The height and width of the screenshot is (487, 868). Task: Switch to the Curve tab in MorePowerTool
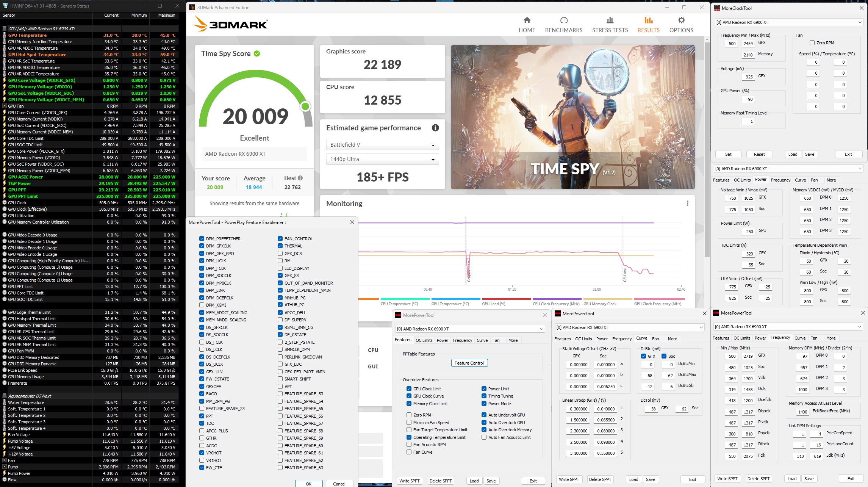coord(482,340)
